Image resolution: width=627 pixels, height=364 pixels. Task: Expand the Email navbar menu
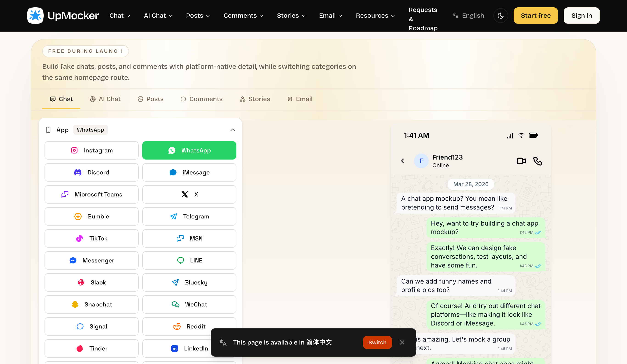[x=330, y=15]
